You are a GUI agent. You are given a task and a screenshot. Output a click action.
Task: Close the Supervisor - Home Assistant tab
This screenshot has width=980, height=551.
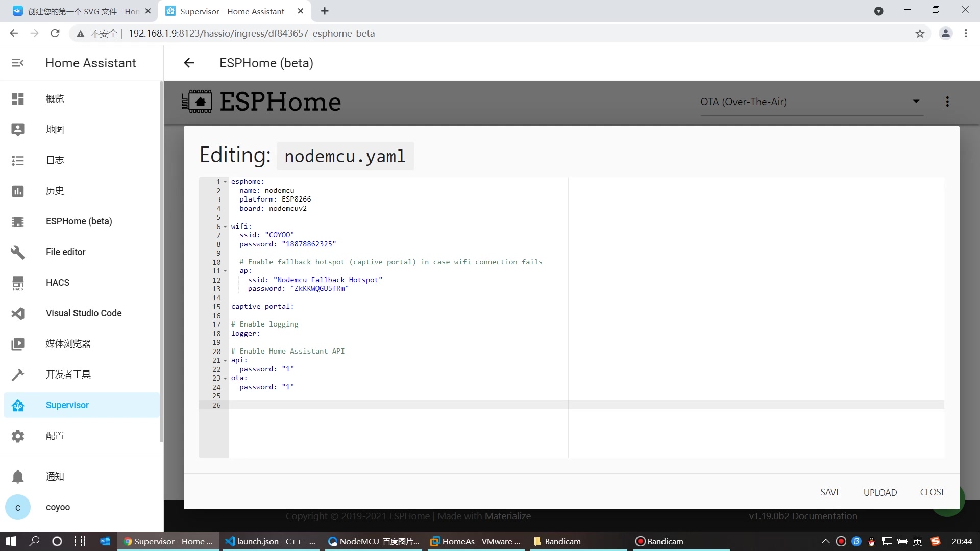(x=300, y=11)
